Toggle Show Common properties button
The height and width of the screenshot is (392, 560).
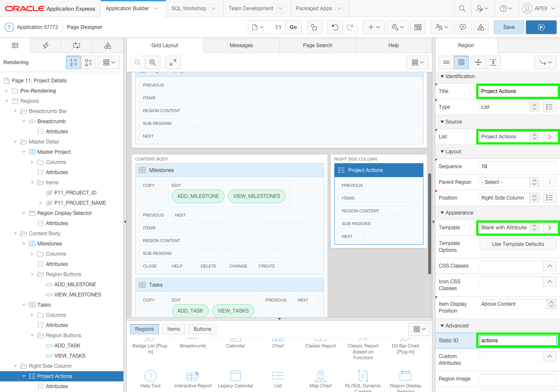coord(446,62)
